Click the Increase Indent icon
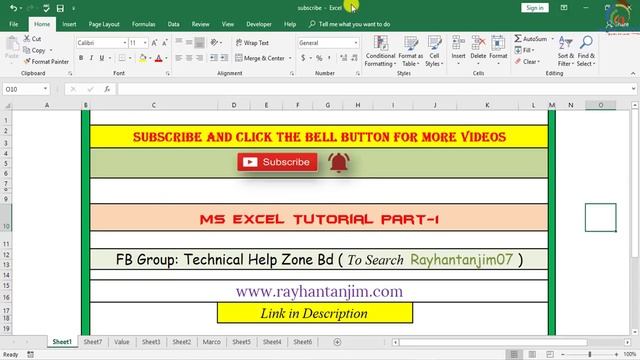Image resolution: width=640 pixels, height=360 pixels. 224,58
